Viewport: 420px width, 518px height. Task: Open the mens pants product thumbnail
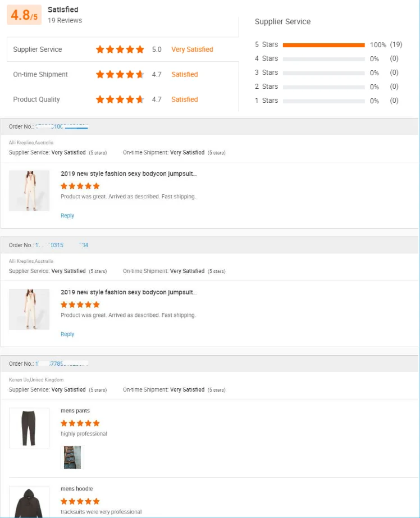pyautogui.click(x=29, y=428)
